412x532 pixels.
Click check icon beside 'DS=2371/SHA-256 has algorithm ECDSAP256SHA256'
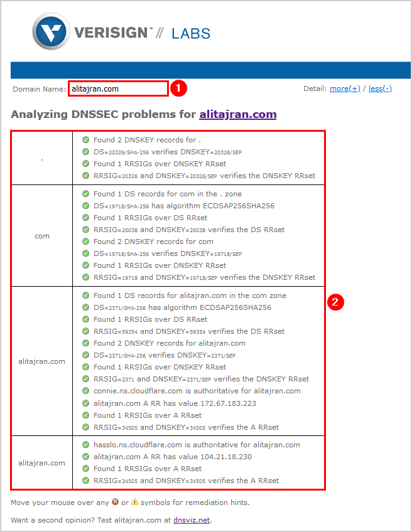coord(86,307)
